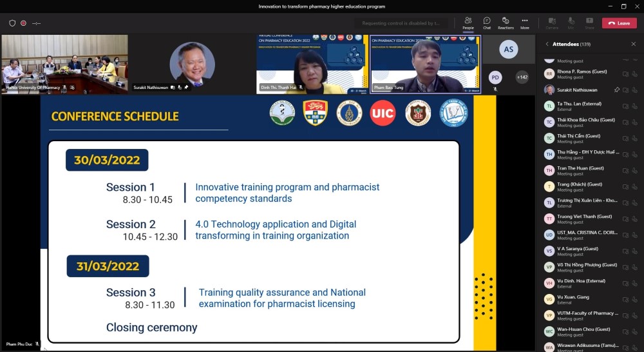Open the Reactions menu
The height and width of the screenshot is (352, 644).
point(506,23)
